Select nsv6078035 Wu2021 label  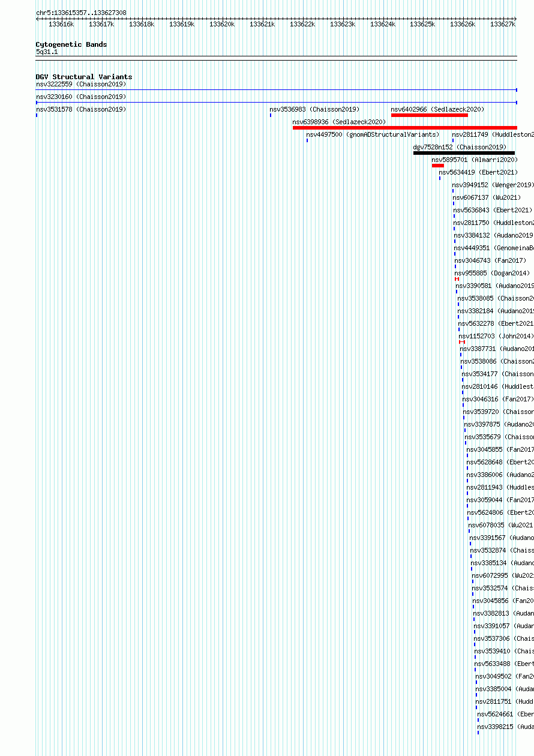tap(501, 525)
